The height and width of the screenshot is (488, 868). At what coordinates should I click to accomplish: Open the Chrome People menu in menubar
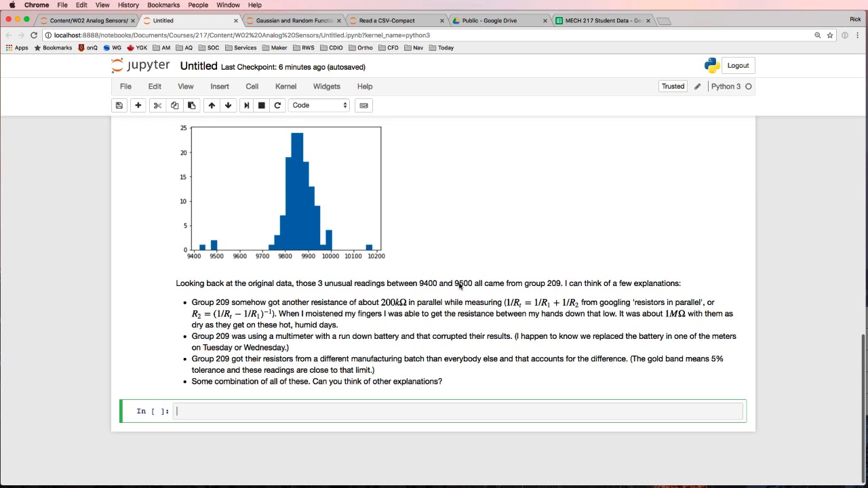click(x=198, y=5)
